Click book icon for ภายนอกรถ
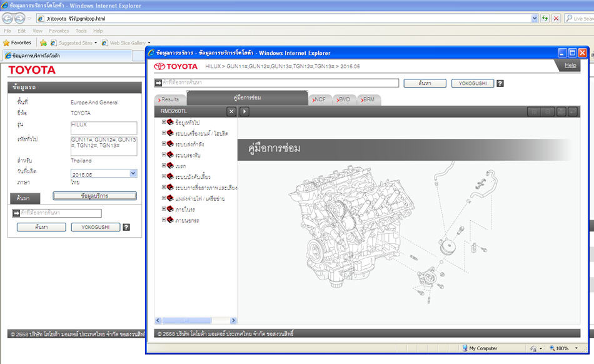The width and height of the screenshot is (594, 364). coord(170,220)
